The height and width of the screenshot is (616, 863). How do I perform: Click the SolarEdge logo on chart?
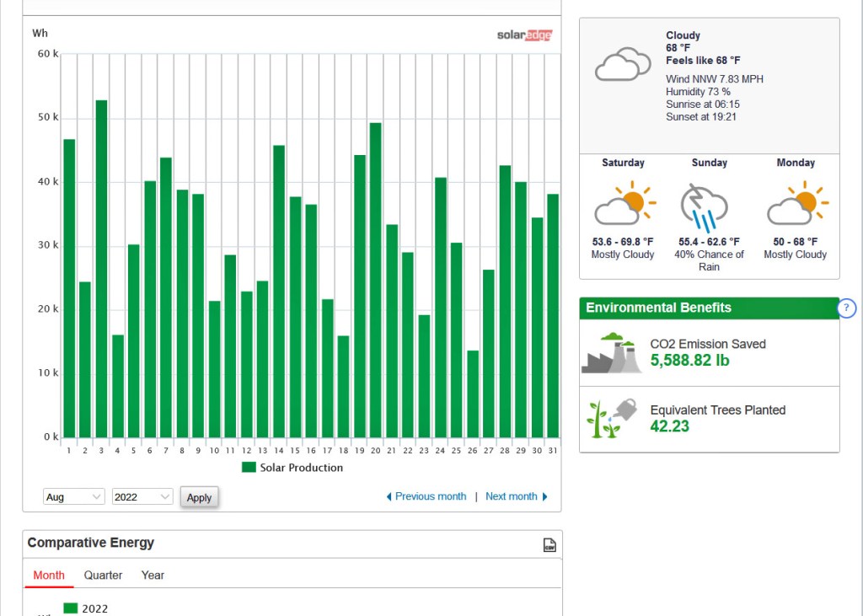[524, 35]
